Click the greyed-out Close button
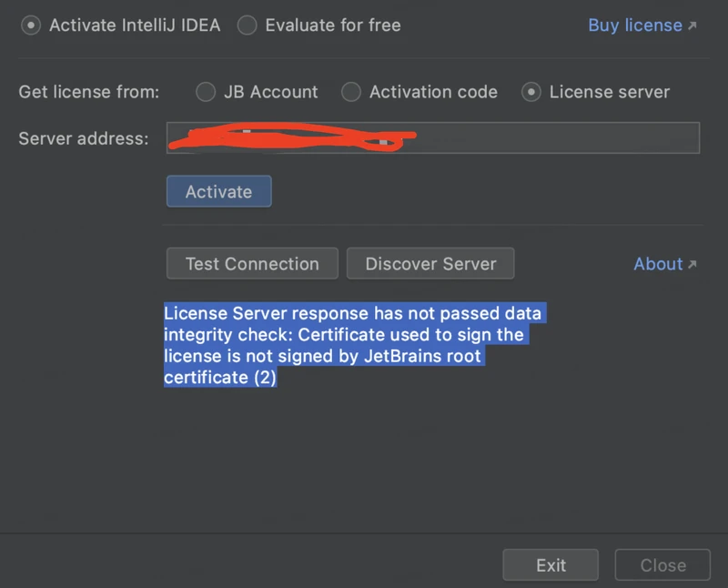This screenshot has height=588, width=728. tap(662, 565)
